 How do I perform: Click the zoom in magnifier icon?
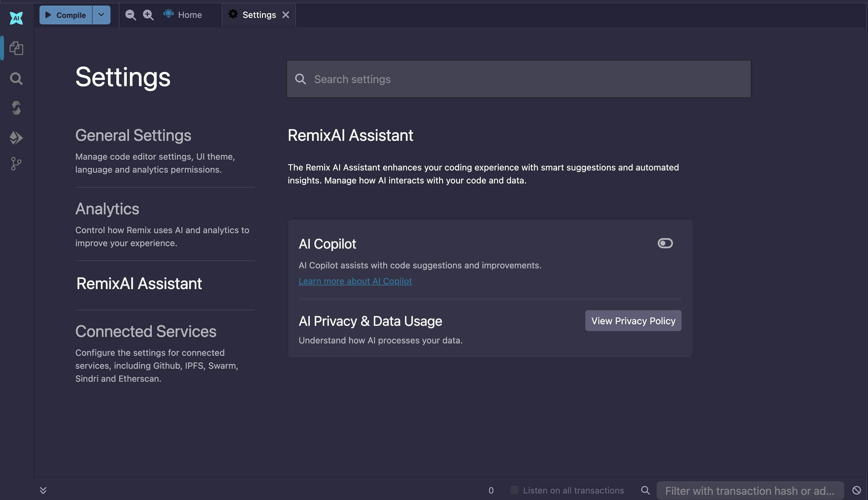coord(148,15)
